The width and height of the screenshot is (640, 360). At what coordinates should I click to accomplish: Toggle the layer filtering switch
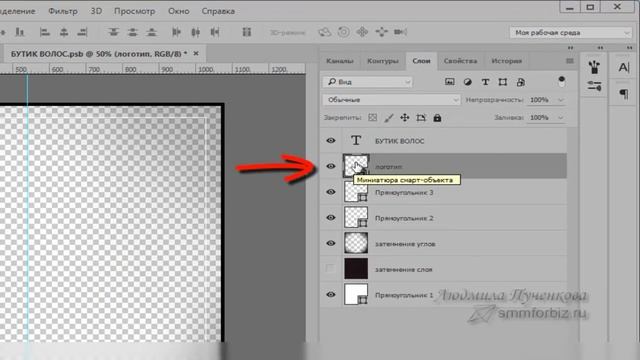562,81
